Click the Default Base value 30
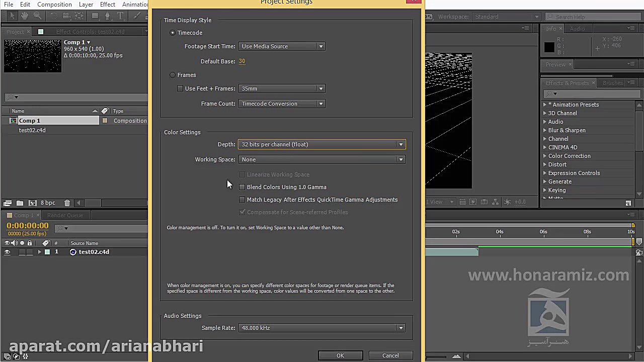644x362 pixels. click(242, 61)
